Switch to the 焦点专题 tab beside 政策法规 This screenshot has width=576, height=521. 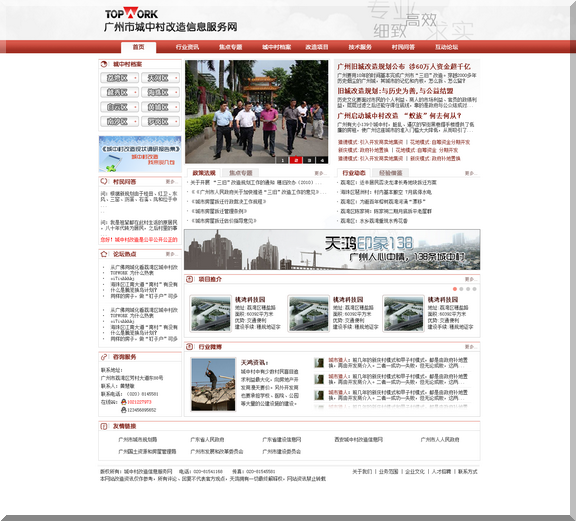(x=241, y=173)
